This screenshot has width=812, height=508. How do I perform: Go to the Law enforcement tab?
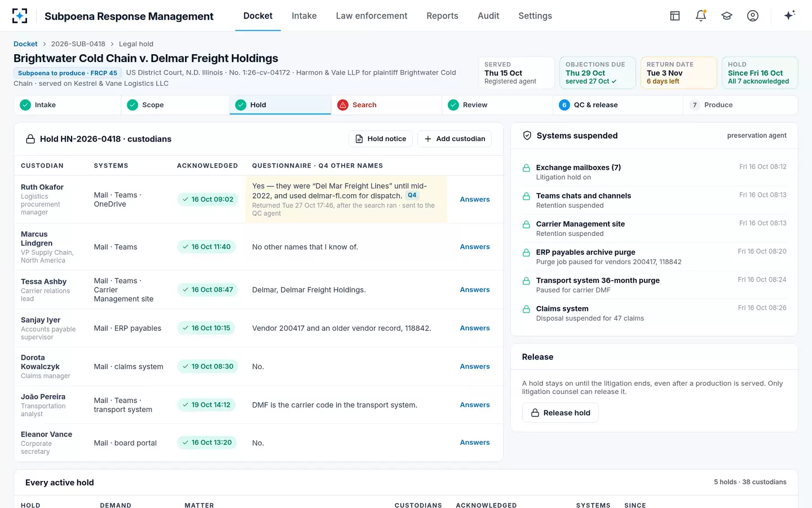[372, 16]
